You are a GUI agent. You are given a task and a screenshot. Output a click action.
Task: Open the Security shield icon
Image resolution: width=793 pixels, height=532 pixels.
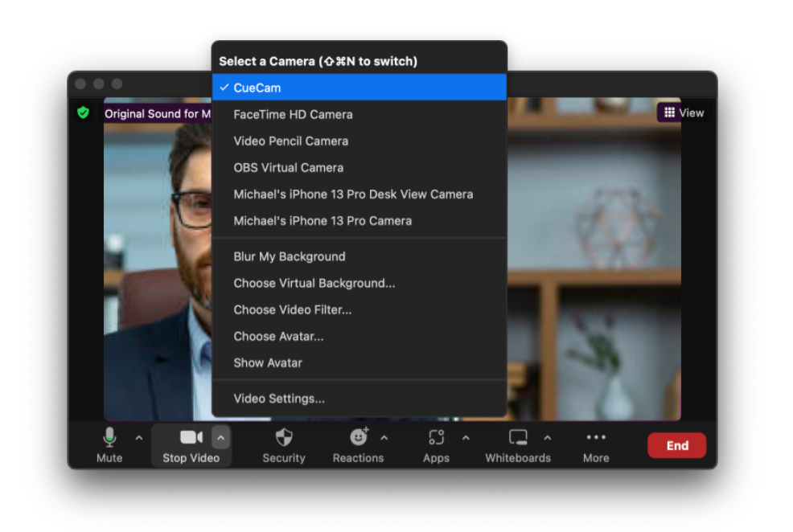click(x=284, y=437)
